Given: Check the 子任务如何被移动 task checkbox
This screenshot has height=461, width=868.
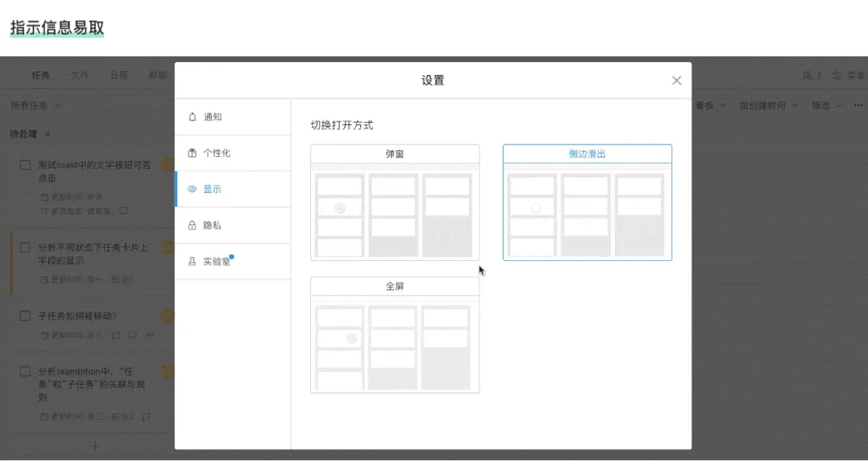Looking at the screenshot, I should (25, 316).
